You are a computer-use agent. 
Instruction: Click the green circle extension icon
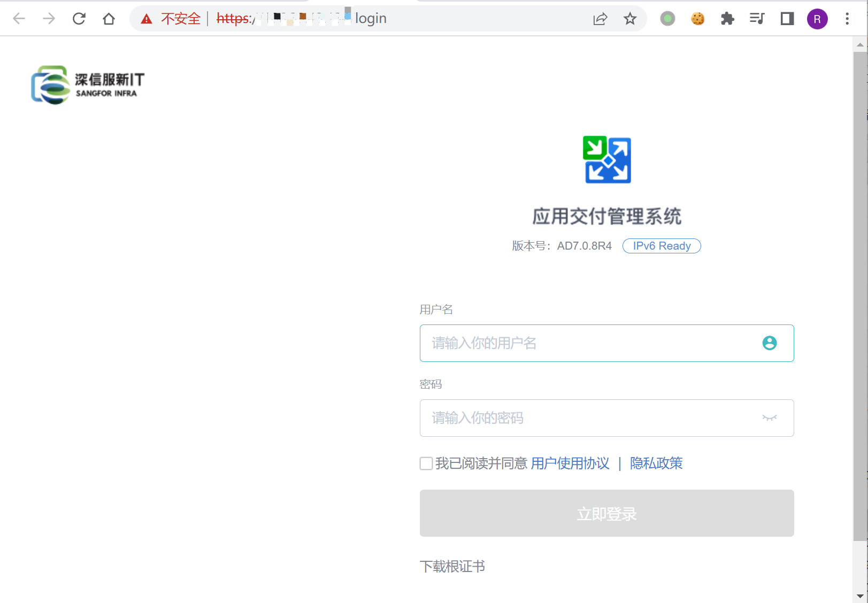(x=667, y=19)
